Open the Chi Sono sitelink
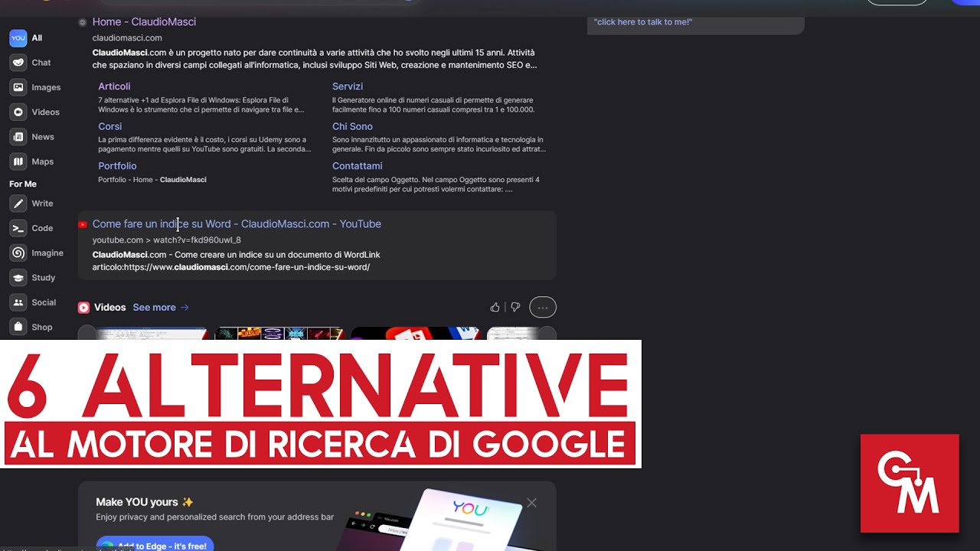The image size is (980, 551). [352, 126]
